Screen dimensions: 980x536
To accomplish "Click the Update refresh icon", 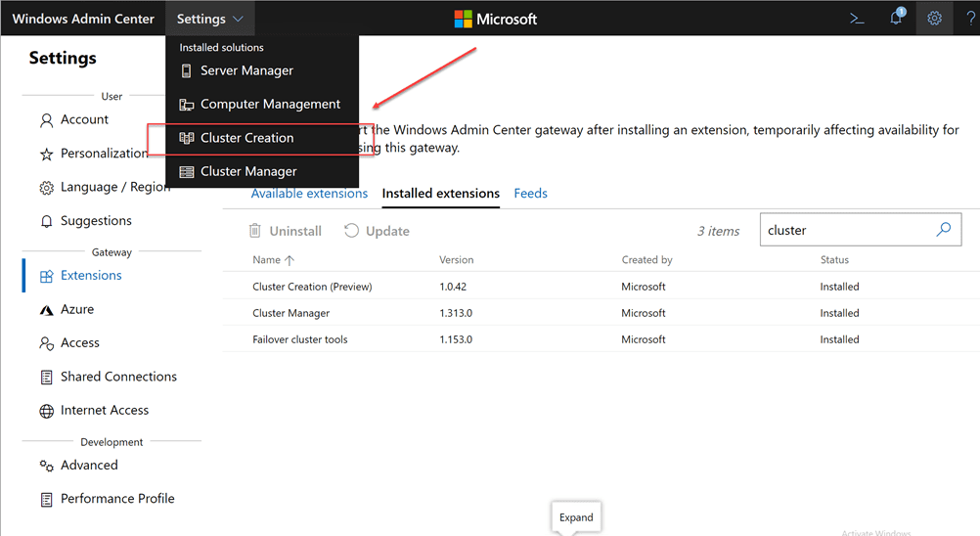I will tap(352, 231).
